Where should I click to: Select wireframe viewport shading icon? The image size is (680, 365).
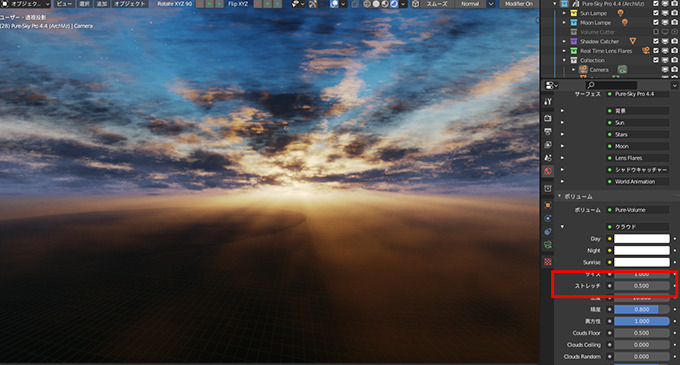367,4
